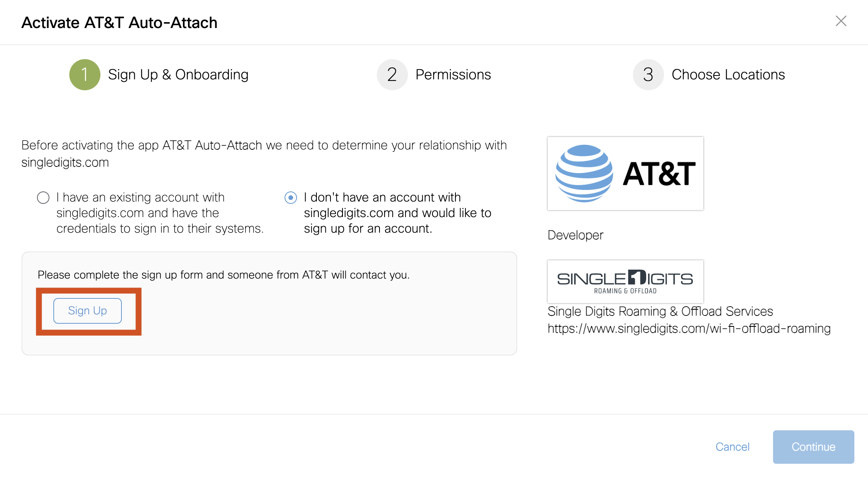868x477 pixels.
Task: Cancel the activation dialog
Action: coord(732,447)
